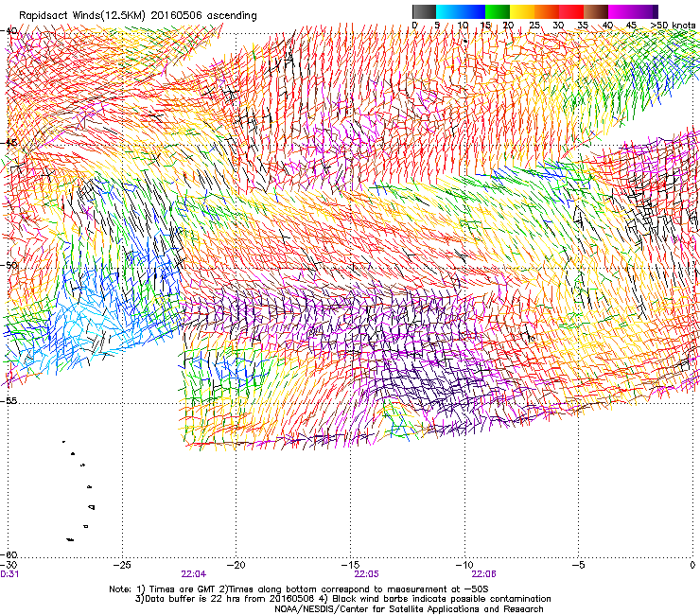
Task: Click the title text "Rapidsact Winds(12.5KM) 20160506 ascending"
Action: pyautogui.click(x=138, y=16)
